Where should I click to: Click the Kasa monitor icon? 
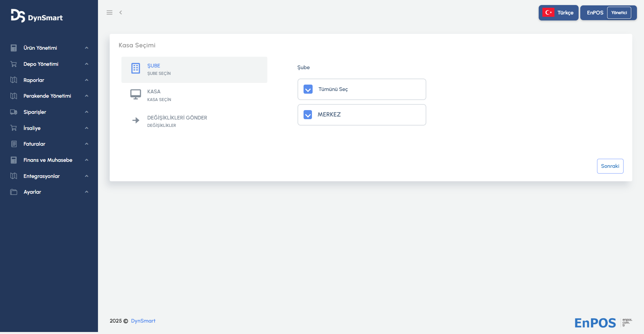point(136,94)
